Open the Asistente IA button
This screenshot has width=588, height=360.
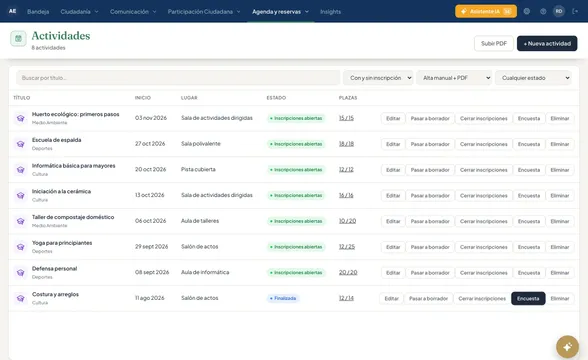tap(486, 11)
